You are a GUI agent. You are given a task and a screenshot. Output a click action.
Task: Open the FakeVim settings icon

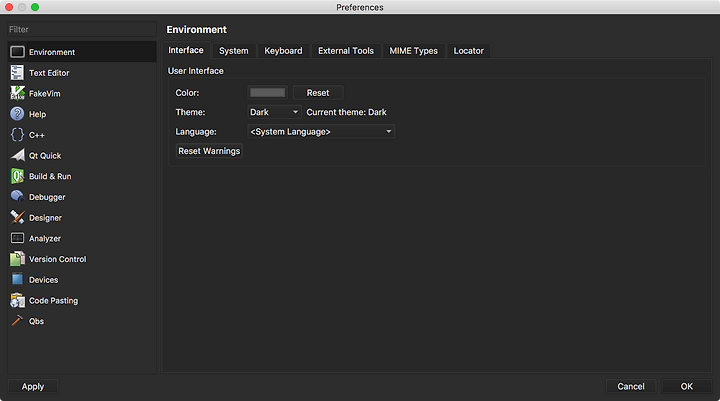point(17,93)
